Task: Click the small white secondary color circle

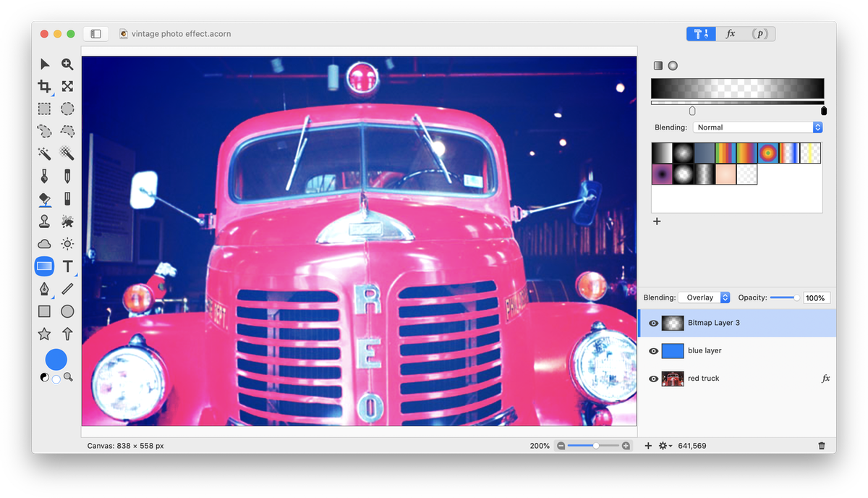Action: (x=56, y=379)
